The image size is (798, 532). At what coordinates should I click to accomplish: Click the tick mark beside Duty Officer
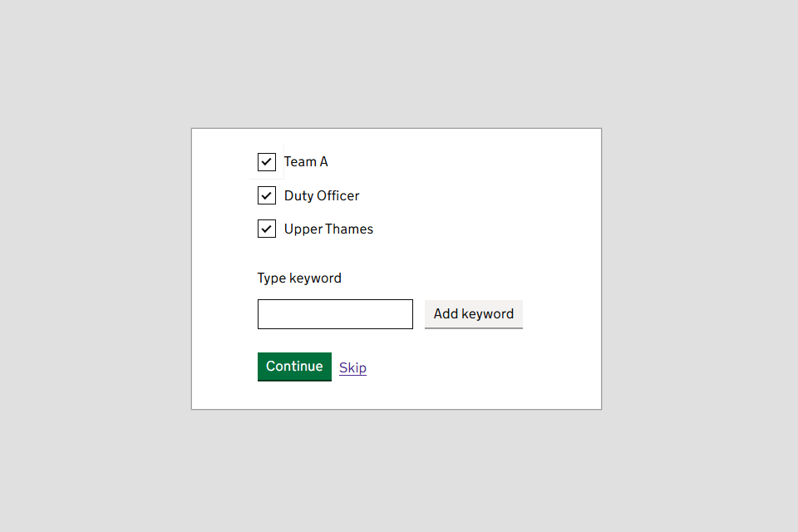tap(267, 196)
